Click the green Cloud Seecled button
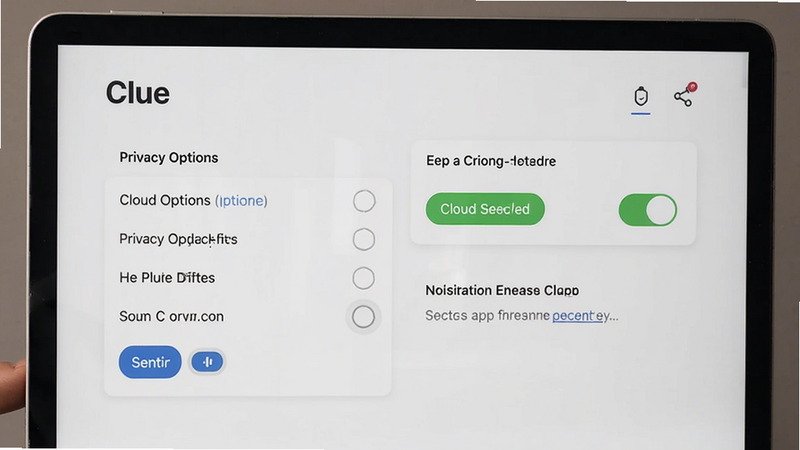This screenshot has width=800, height=450. pyautogui.click(x=485, y=209)
